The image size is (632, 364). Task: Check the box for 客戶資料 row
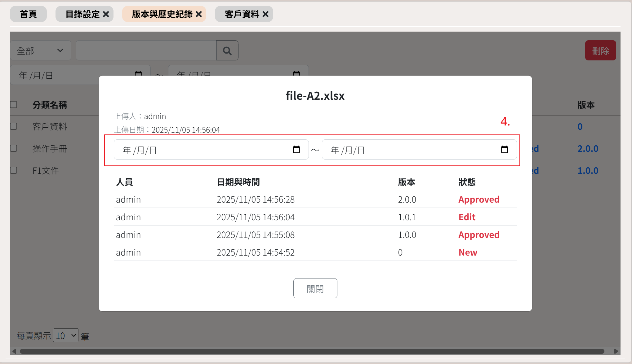pos(14,126)
